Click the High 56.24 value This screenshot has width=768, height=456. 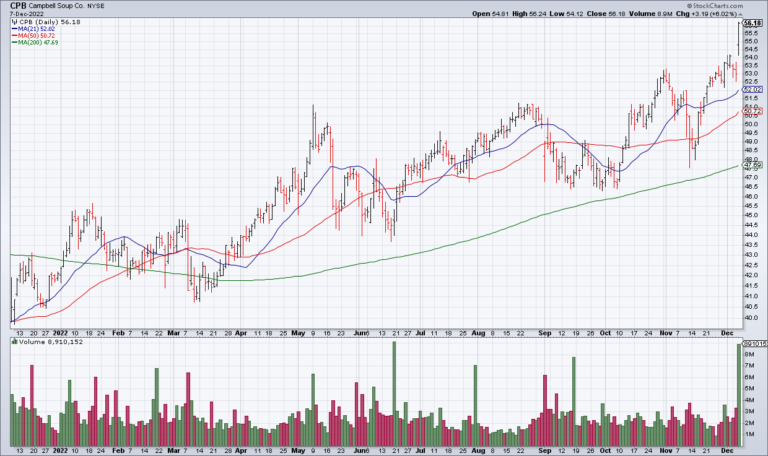pos(529,14)
